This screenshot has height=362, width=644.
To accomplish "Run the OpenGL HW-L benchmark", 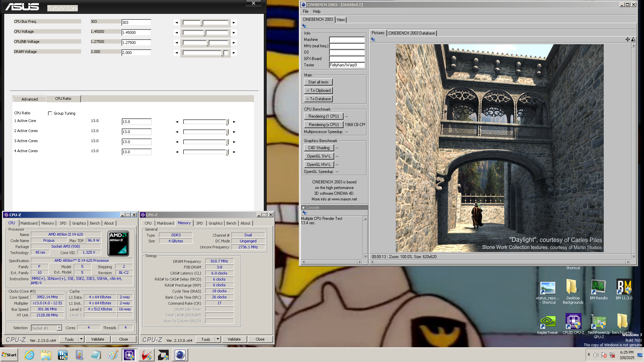I will (x=319, y=165).
